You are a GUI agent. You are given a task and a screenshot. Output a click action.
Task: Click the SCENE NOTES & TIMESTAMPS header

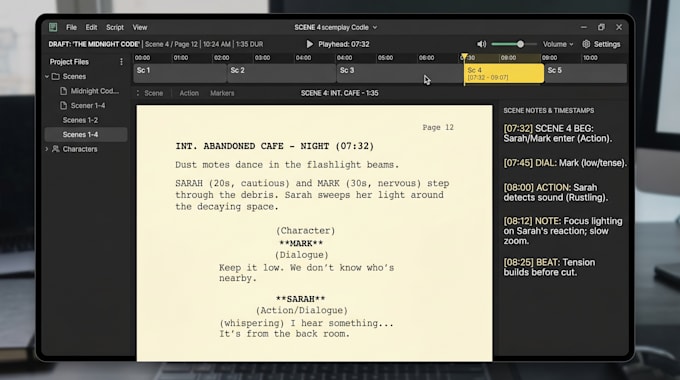[549, 111]
